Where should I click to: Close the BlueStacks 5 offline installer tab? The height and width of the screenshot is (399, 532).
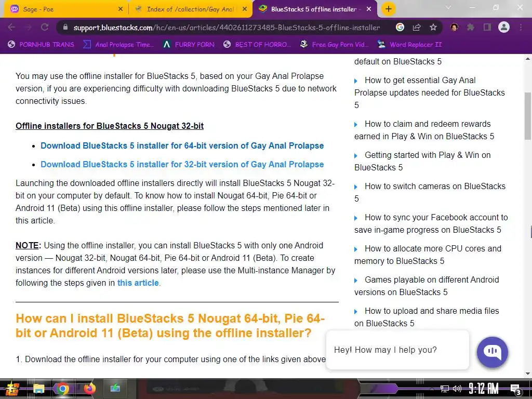click(369, 9)
